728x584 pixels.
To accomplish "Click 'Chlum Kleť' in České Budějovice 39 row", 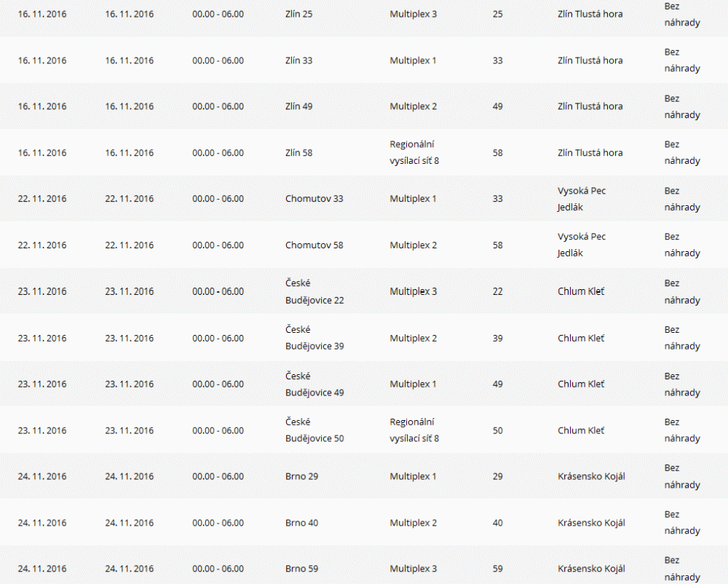I will point(581,338).
